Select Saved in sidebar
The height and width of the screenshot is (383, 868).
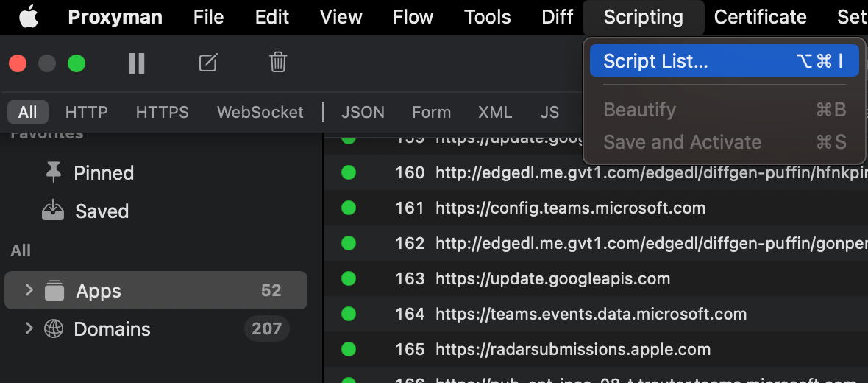[x=102, y=211]
